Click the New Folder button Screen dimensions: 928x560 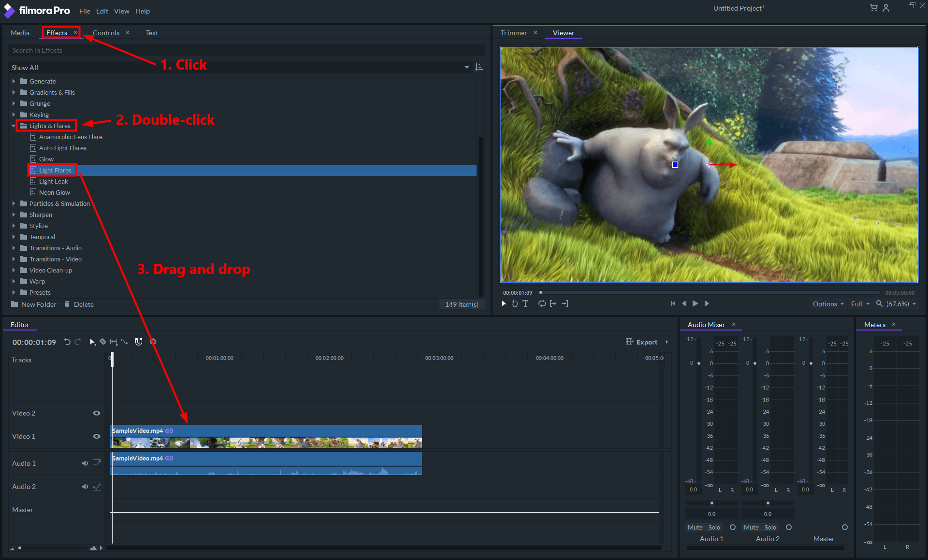tap(33, 304)
